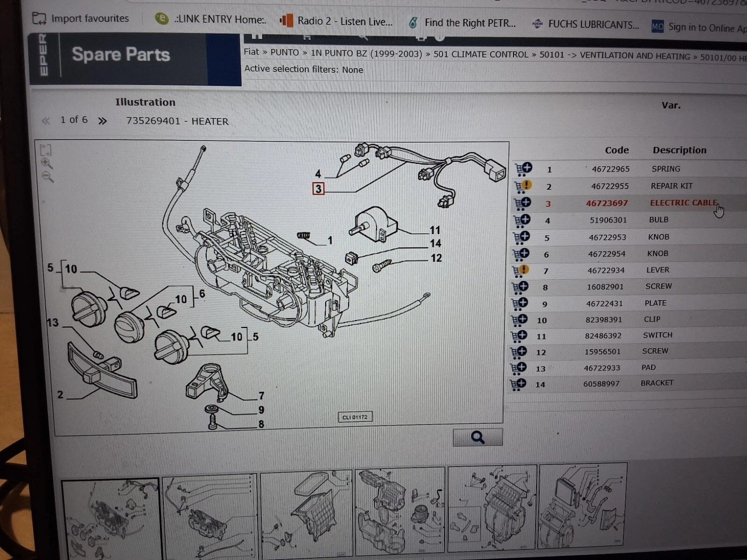
Task: Click callout number 14 in diagram
Action: coord(436,243)
